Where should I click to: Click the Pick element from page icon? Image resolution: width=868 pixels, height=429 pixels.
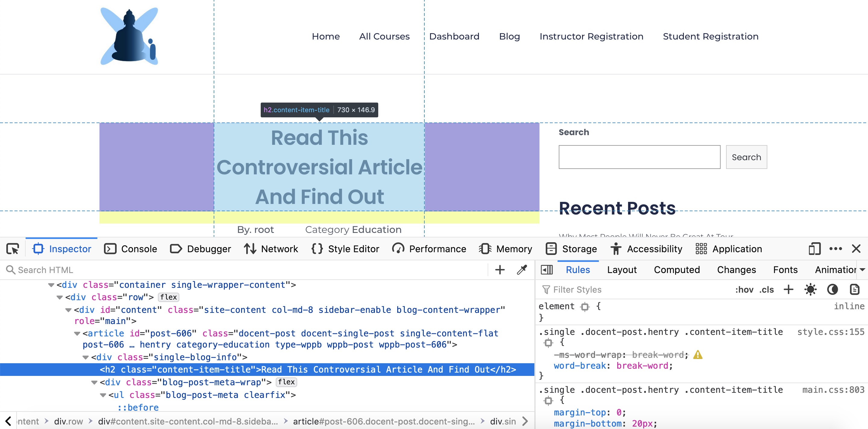click(x=12, y=248)
